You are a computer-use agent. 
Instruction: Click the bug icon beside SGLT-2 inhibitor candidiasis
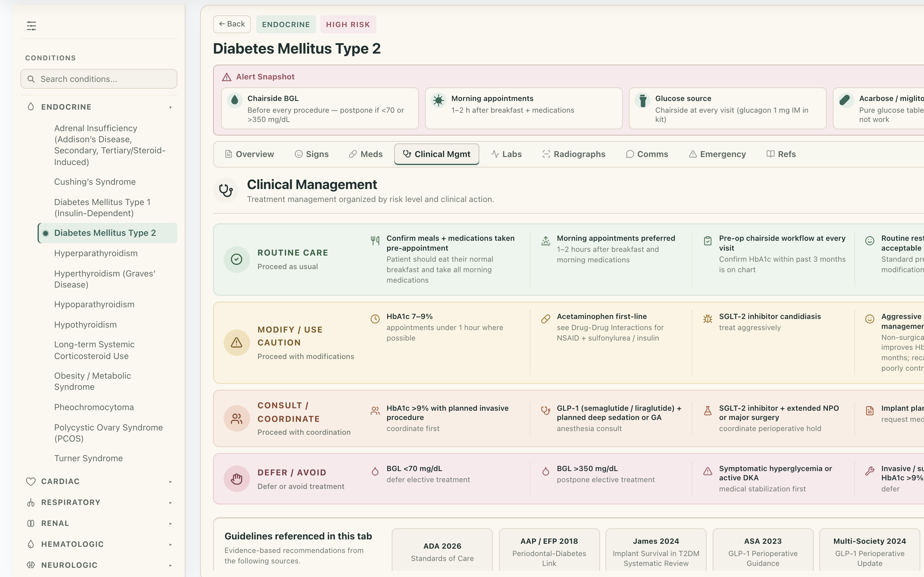pyautogui.click(x=708, y=319)
